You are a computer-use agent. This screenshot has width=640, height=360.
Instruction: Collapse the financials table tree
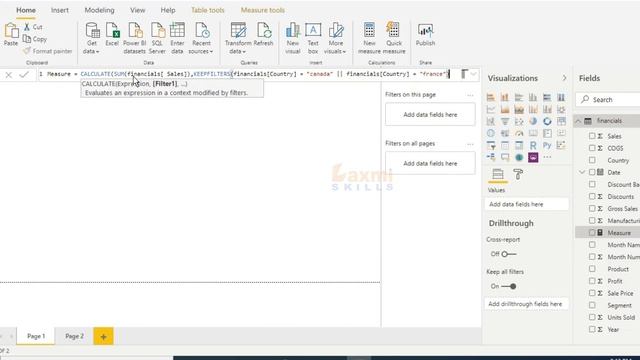click(x=578, y=121)
